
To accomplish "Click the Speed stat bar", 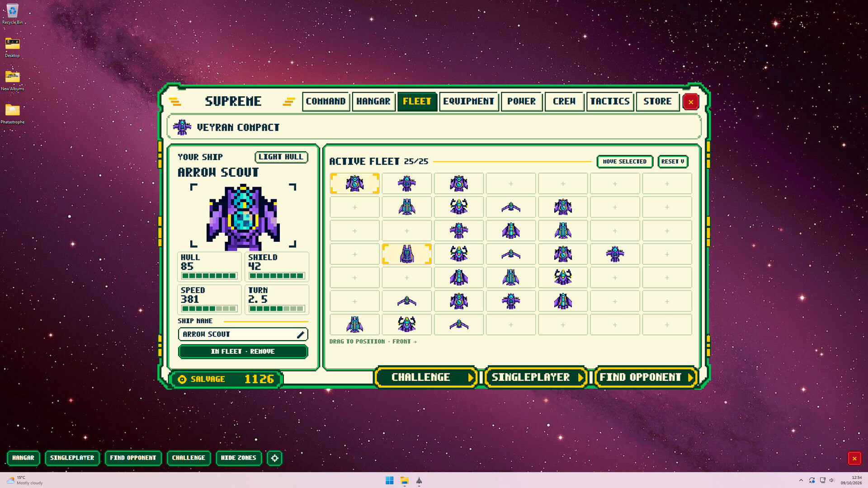I will 209,309.
